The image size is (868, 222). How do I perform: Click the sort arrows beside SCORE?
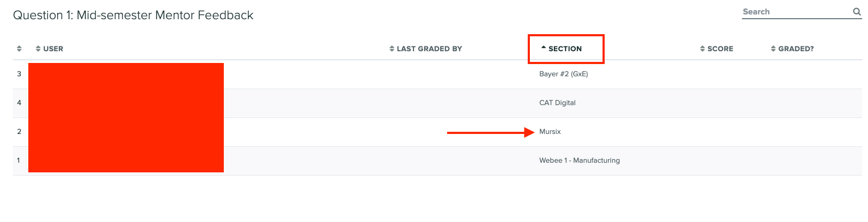pyautogui.click(x=702, y=49)
